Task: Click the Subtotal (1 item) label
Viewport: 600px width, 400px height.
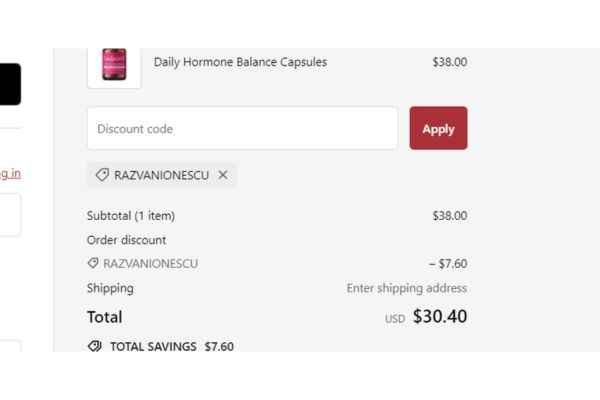Action: point(131,215)
